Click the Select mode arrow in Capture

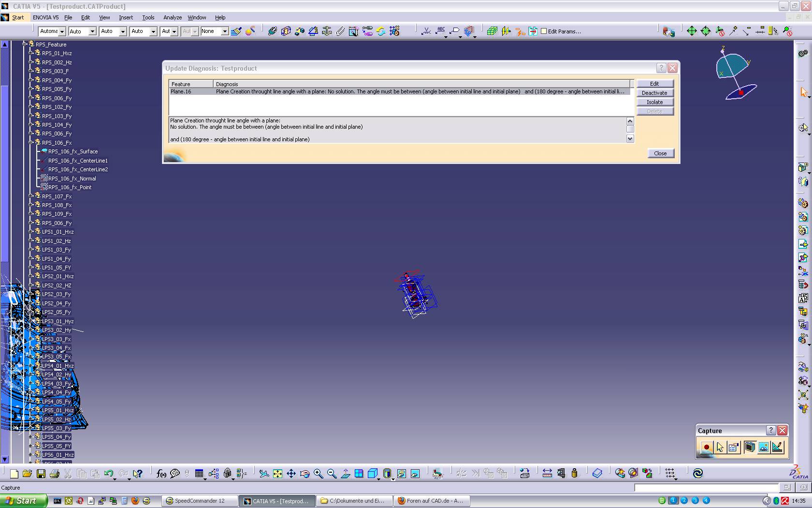[720, 447]
